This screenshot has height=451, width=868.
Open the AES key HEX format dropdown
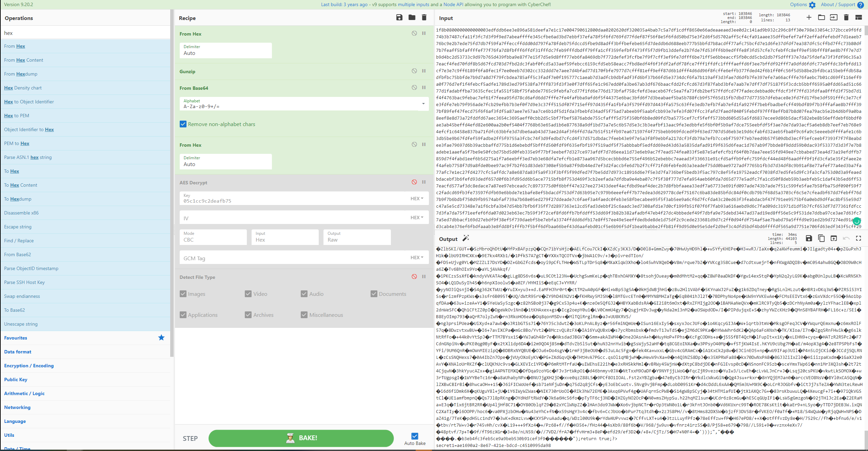[417, 199]
